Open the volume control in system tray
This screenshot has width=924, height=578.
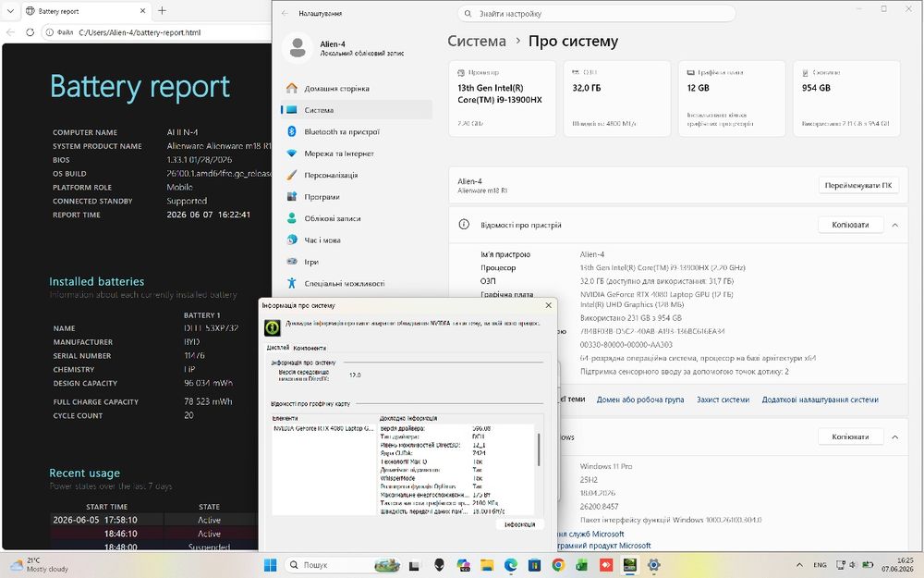853,565
